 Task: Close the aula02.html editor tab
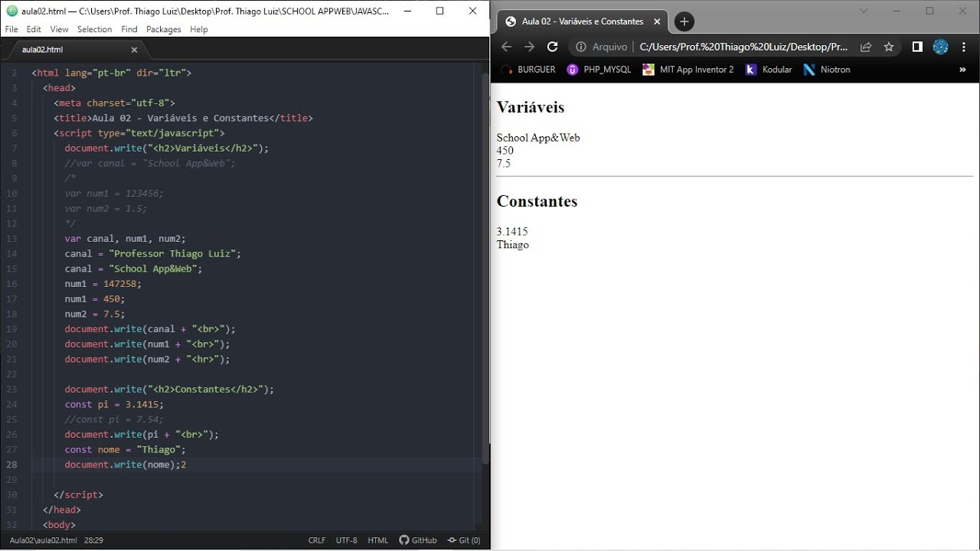point(134,50)
